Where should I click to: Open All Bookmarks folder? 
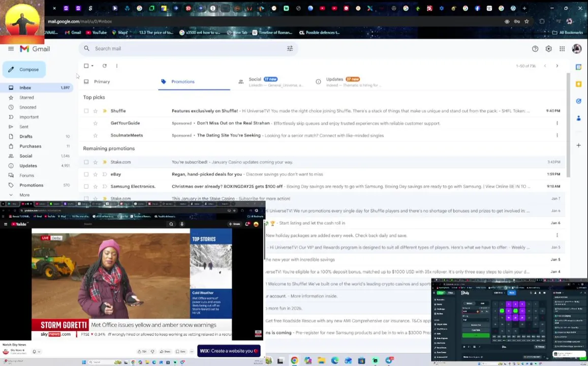pyautogui.click(x=567, y=33)
